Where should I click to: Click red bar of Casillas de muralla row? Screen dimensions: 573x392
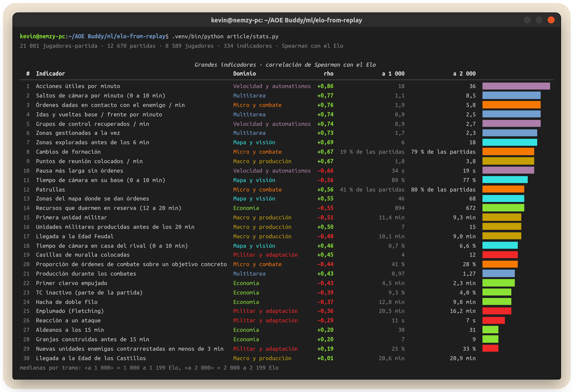(x=500, y=255)
